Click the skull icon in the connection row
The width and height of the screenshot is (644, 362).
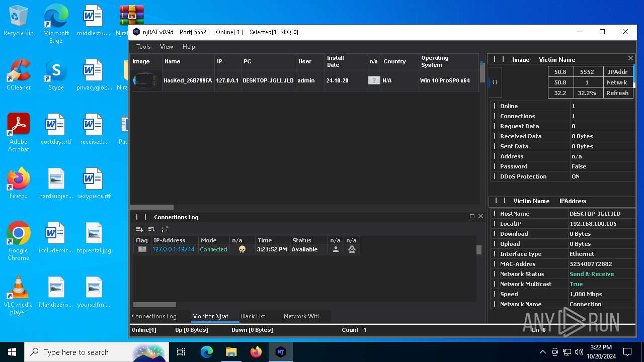242,249
